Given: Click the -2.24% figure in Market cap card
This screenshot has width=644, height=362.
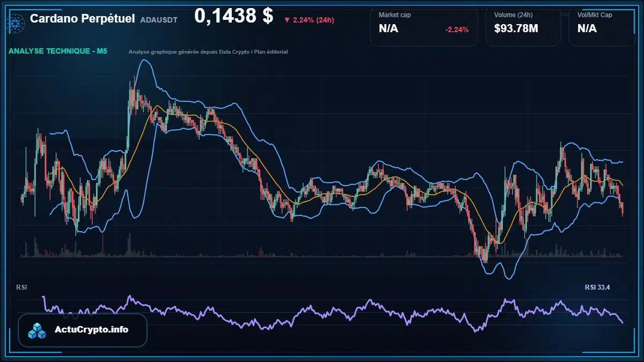Looking at the screenshot, I should 457,29.
